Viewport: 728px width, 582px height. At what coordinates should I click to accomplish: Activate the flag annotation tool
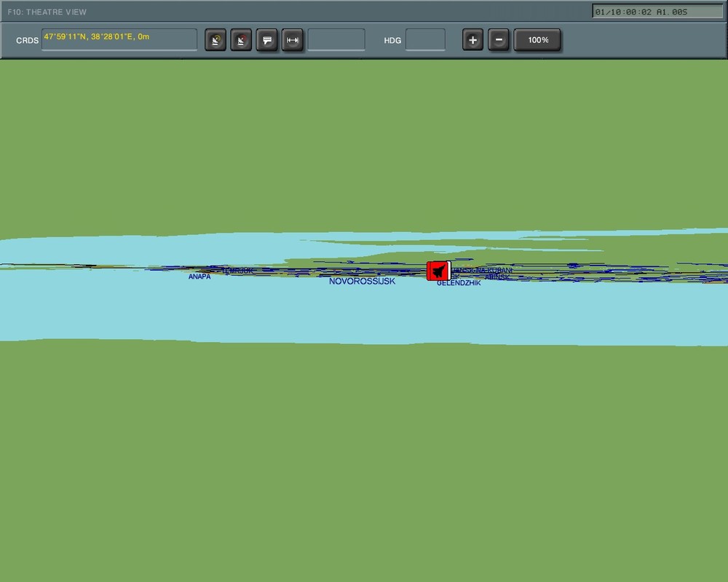(266, 40)
